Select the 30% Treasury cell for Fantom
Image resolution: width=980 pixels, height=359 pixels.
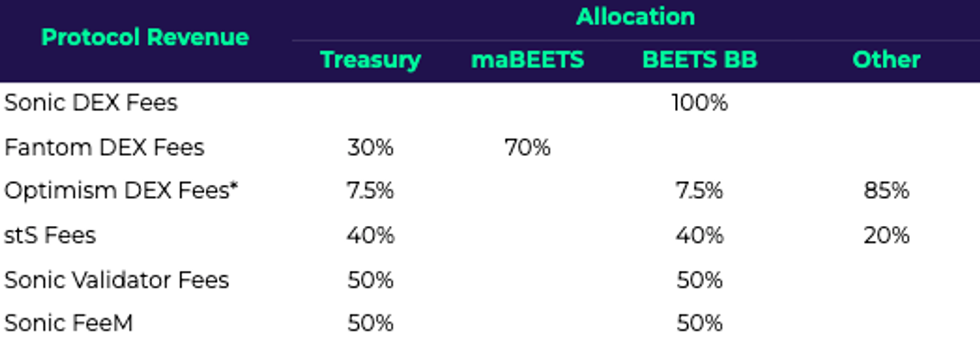click(370, 148)
